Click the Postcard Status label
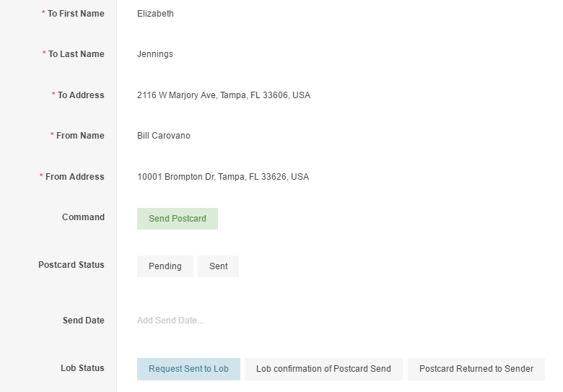 (71, 265)
